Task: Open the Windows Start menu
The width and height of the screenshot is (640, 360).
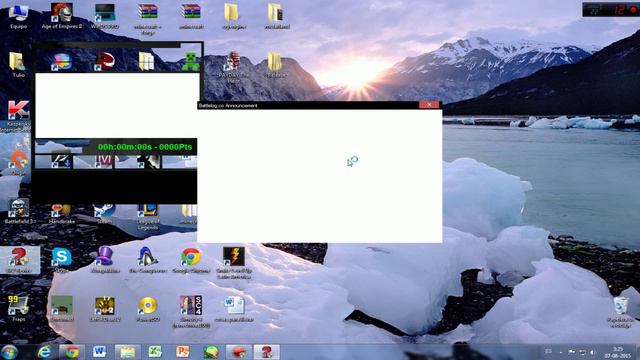Action: coord(9,352)
